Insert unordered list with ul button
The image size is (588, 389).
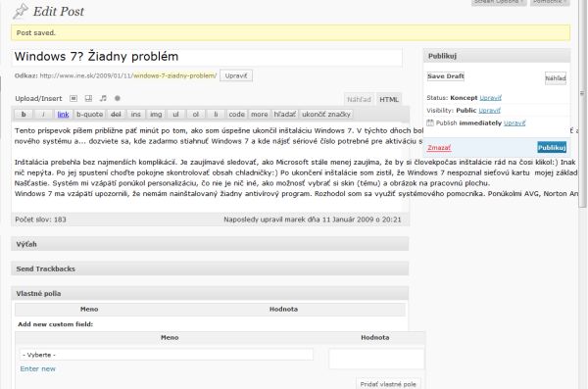(175, 114)
